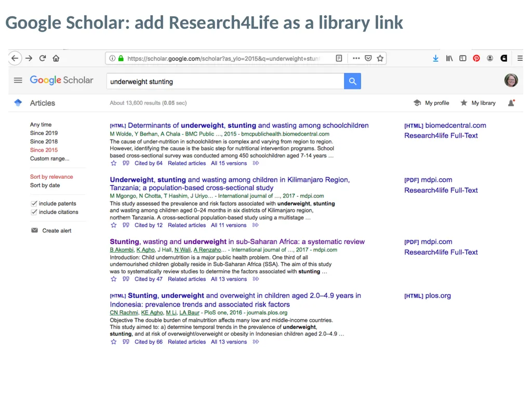Reload the page with the refresh icon
Viewport: 532px width, 399px height.
pyautogui.click(x=43, y=58)
